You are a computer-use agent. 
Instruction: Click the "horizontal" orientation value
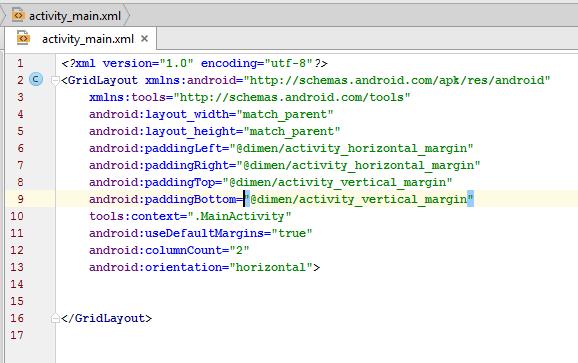[271, 267]
